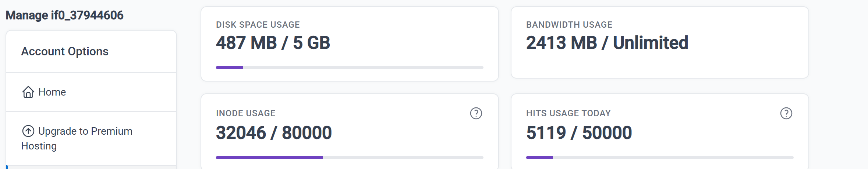This screenshot has width=868, height=169.
Task: Click the purple filled part of inode bar
Action: (x=269, y=158)
